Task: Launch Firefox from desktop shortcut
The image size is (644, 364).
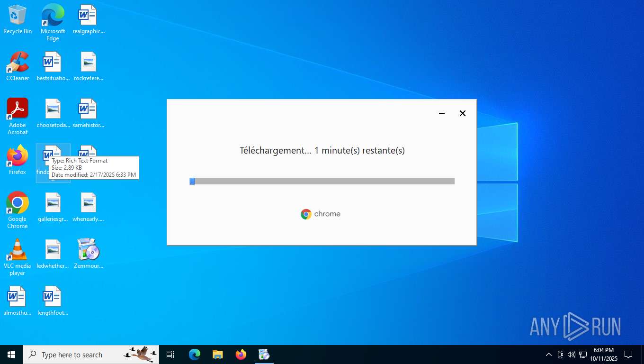Action: 18,160
